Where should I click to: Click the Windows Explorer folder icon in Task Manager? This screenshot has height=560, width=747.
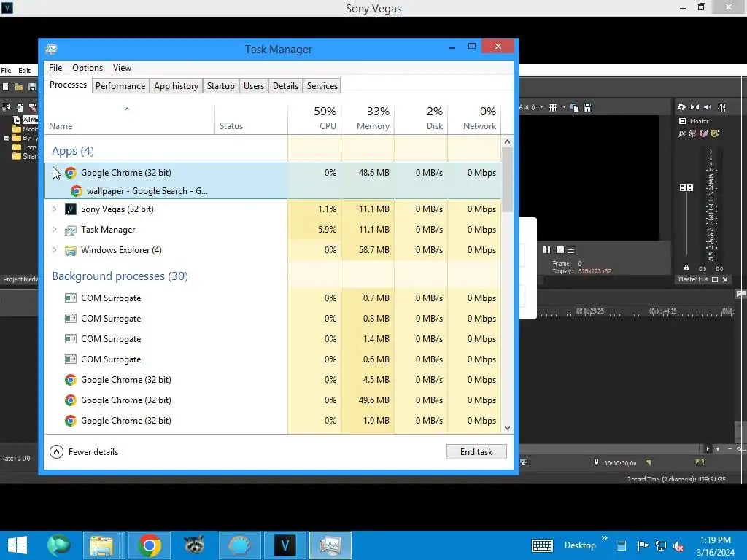[71, 250]
